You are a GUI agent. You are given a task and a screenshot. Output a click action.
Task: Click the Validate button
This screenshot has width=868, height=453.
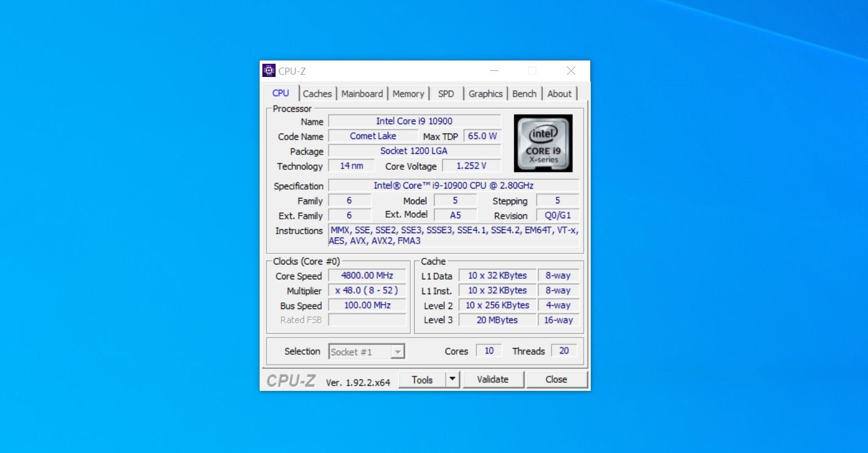point(493,379)
